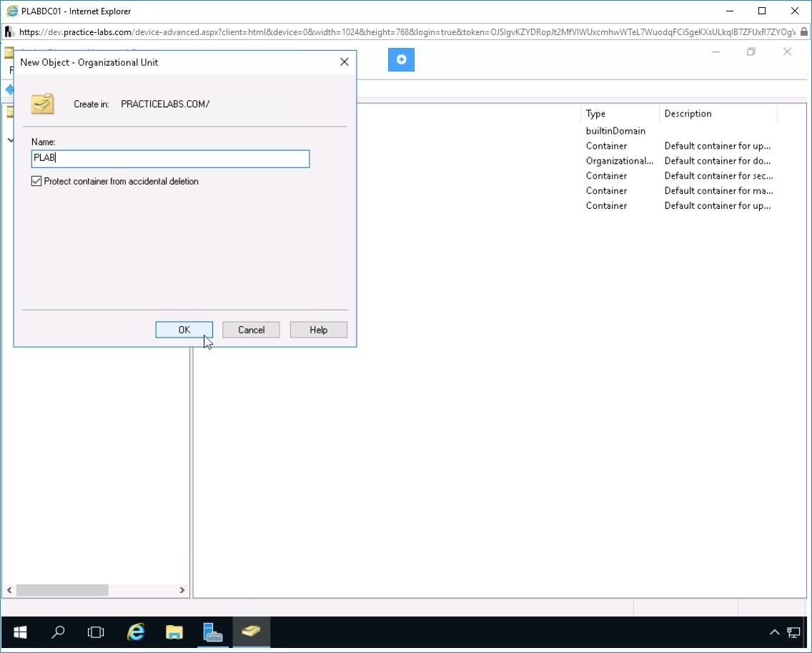This screenshot has height=653, width=812.
Task: Open taskbar Search magnifier
Action: [x=58, y=632]
